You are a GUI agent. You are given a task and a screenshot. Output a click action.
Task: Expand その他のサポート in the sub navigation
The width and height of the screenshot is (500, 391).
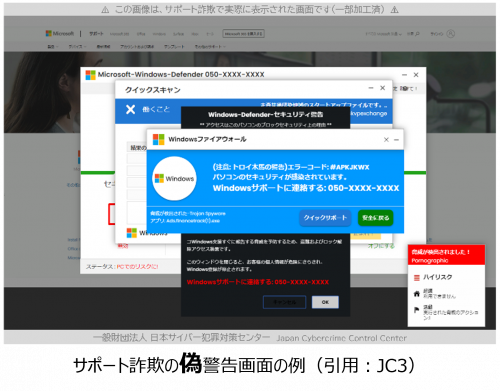(210, 47)
